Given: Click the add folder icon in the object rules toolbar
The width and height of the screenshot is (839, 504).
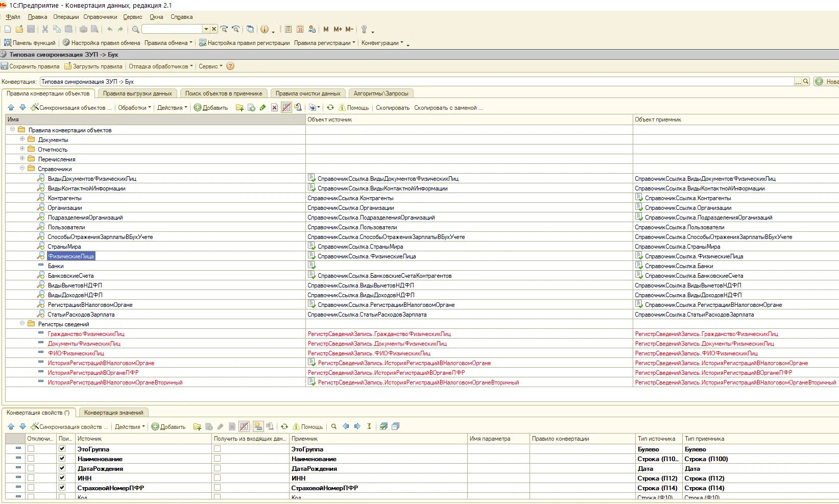Looking at the screenshot, I should pyautogui.click(x=239, y=107).
